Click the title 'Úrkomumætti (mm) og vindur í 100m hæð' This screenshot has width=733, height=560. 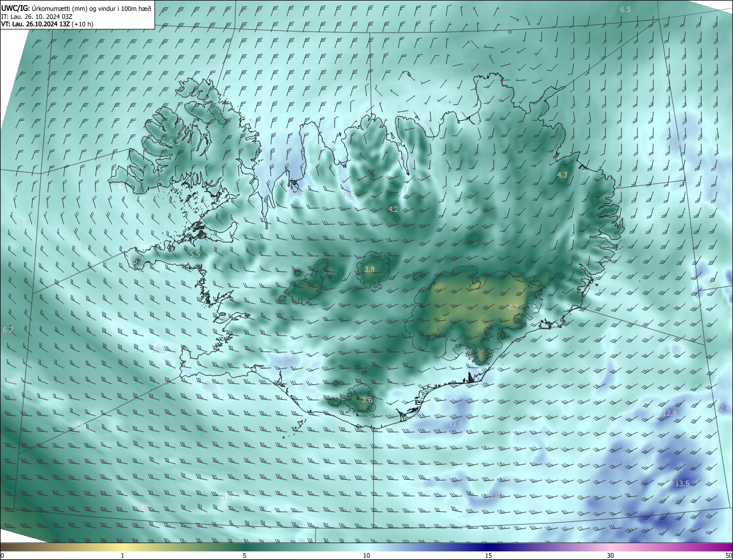(91, 8)
